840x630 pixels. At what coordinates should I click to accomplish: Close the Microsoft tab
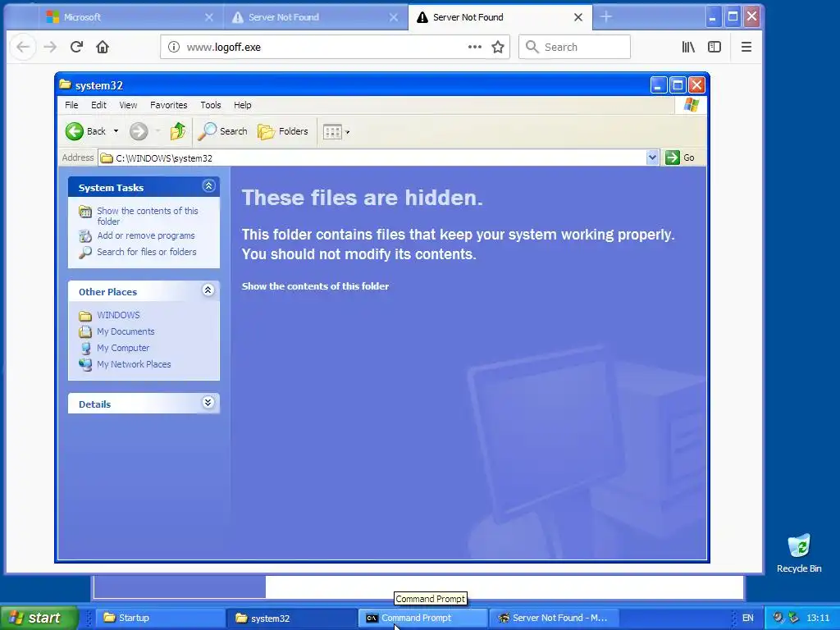209,17
